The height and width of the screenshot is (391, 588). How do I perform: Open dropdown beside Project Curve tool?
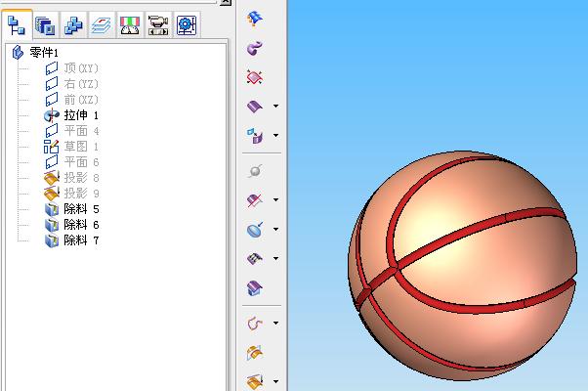[276, 382]
